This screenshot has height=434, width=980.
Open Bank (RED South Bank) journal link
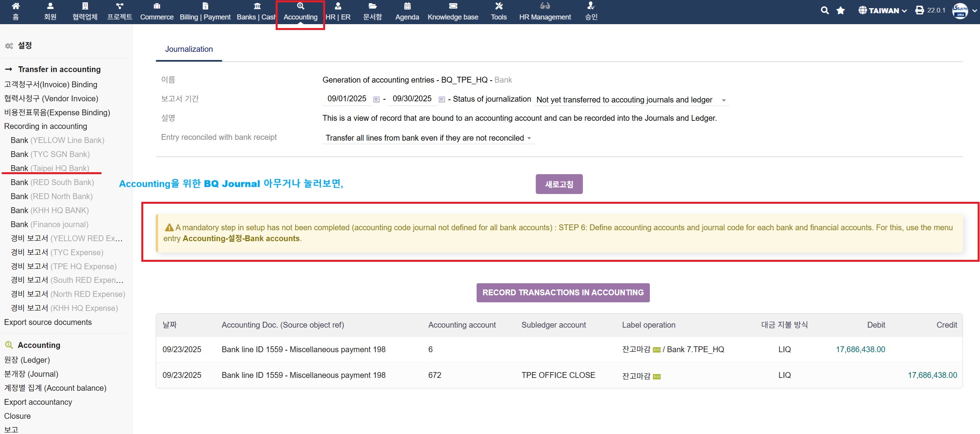pos(52,182)
